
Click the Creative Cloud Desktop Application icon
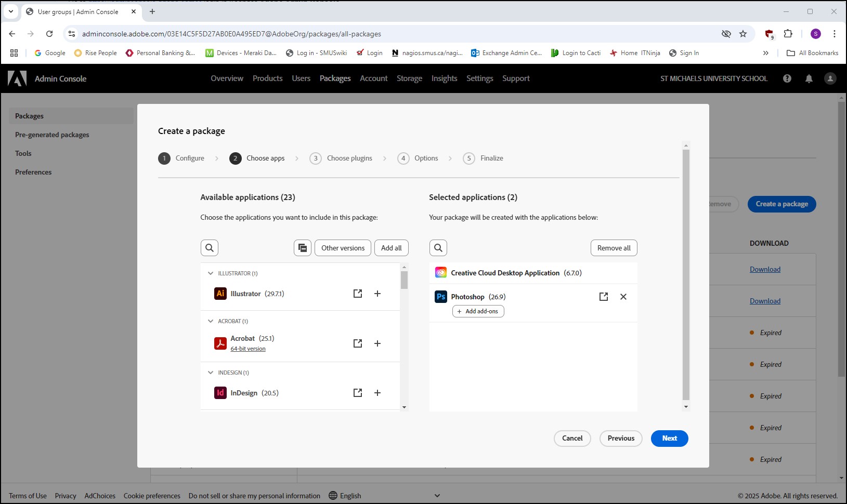click(x=441, y=273)
